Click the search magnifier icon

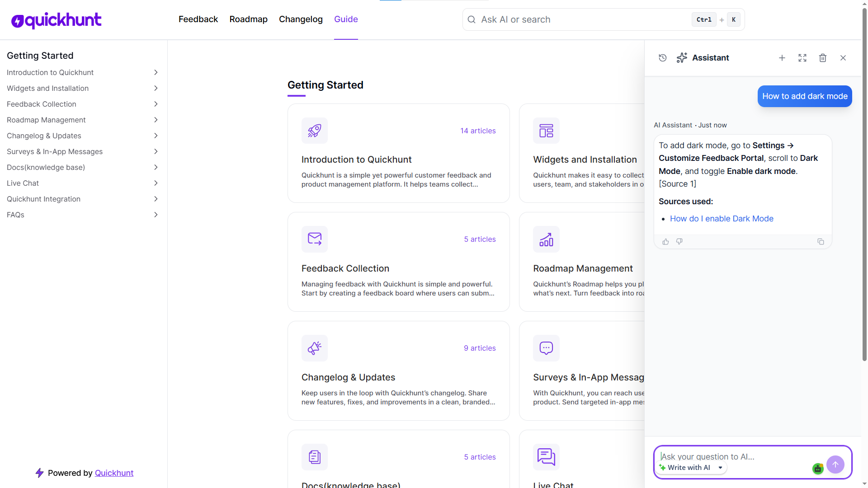tap(472, 19)
